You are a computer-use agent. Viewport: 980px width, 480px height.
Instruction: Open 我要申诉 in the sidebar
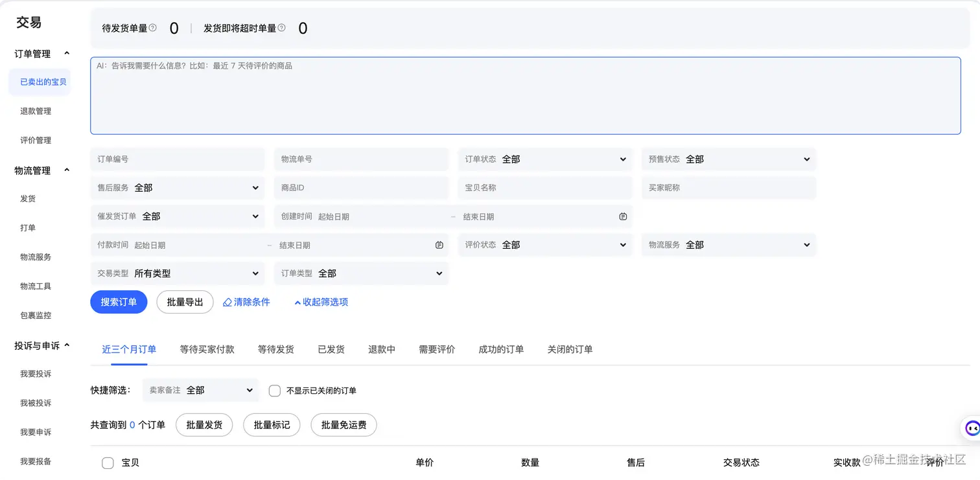(36, 432)
